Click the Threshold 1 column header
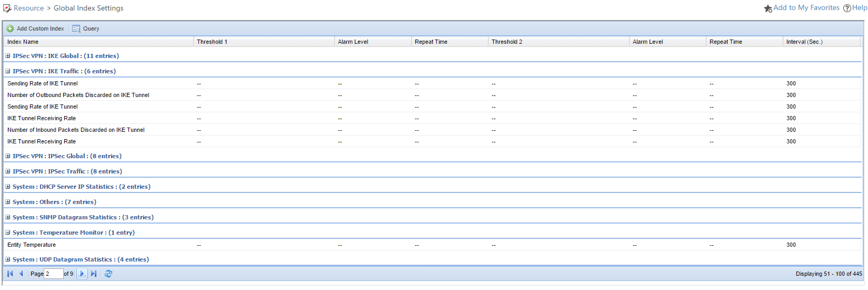Image resolution: width=868 pixels, height=290 pixels. coord(212,42)
